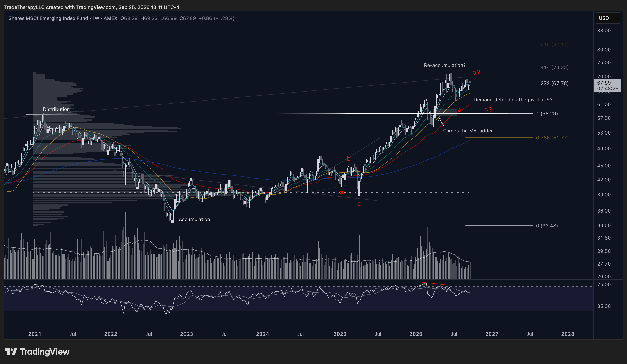This screenshot has width=627, height=364.
Task: Select the 'Accumulation' chart annotation
Action: point(194,219)
